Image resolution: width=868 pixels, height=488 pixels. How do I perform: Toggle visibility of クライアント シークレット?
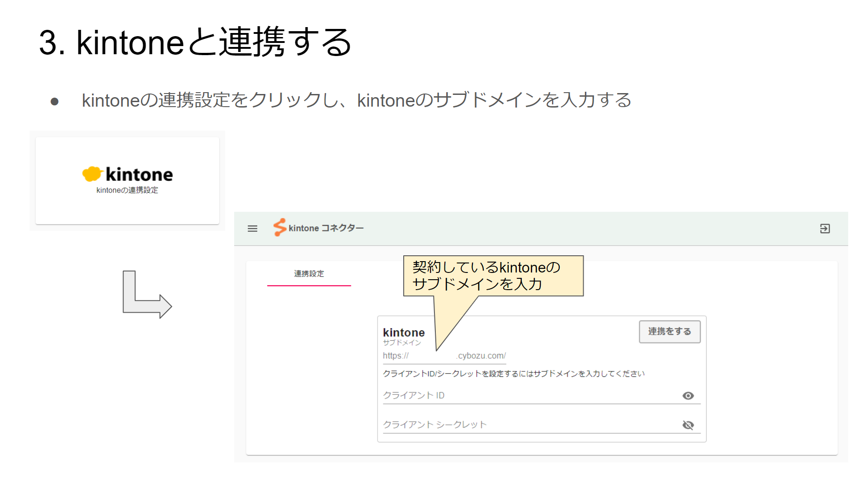click(688, 425)
